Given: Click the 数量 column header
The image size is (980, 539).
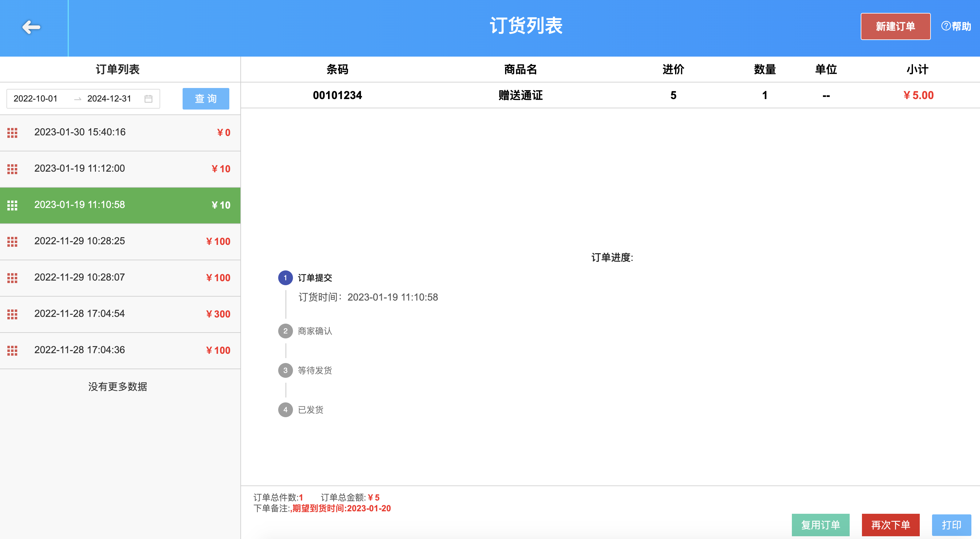Looking at the screenshot, I should point(765,69).
